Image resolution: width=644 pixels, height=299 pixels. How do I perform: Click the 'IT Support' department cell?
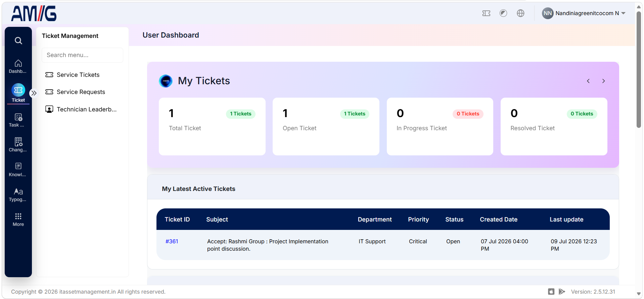[x=372, y=241]
